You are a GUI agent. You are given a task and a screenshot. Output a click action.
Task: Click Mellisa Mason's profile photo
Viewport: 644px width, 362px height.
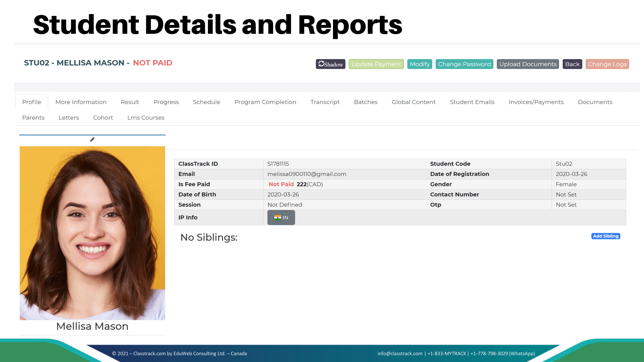[92, 233]
